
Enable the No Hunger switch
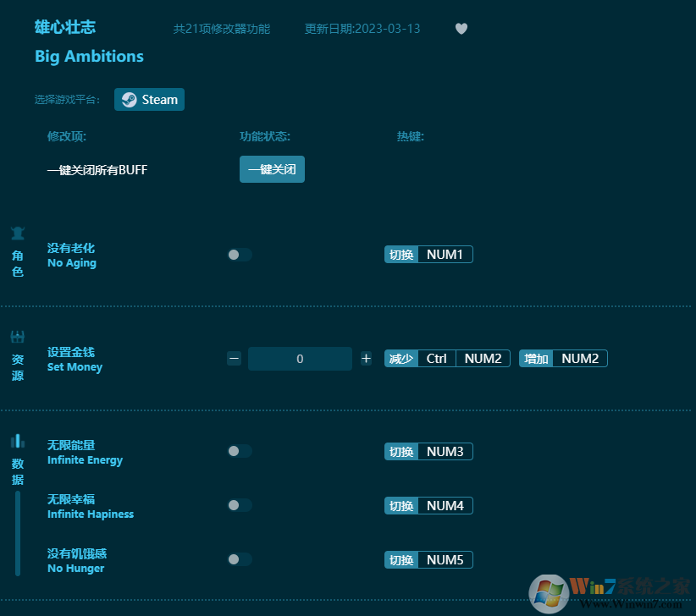point(240,559)
